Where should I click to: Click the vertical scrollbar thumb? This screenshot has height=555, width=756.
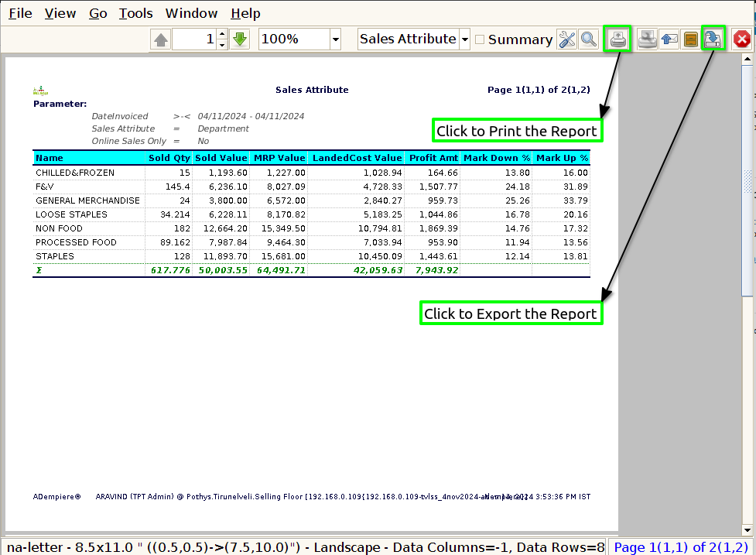point(747,181)
